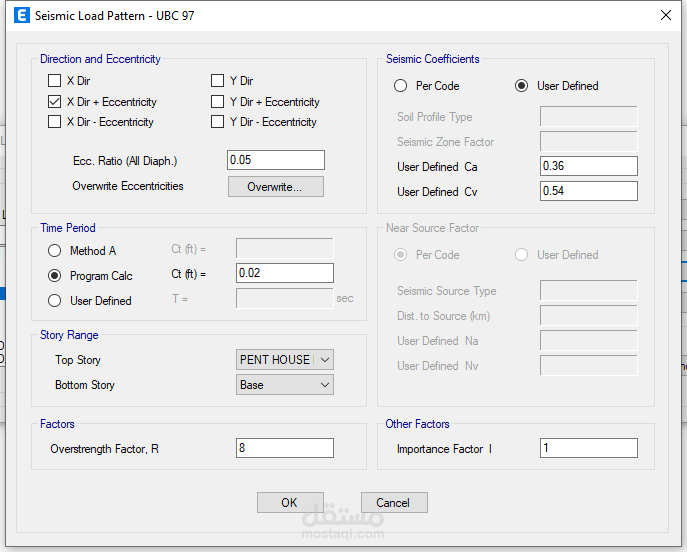The width and height of the screenshot is (687, 552).
Task: Confirm the dialog with OK
Action: click(289, 503)
